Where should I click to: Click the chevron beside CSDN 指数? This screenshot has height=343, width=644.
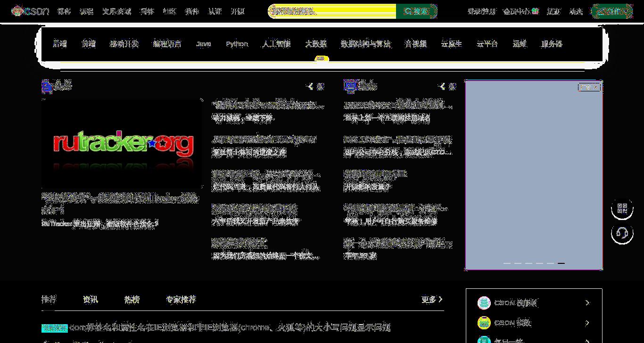coord(587,323)
